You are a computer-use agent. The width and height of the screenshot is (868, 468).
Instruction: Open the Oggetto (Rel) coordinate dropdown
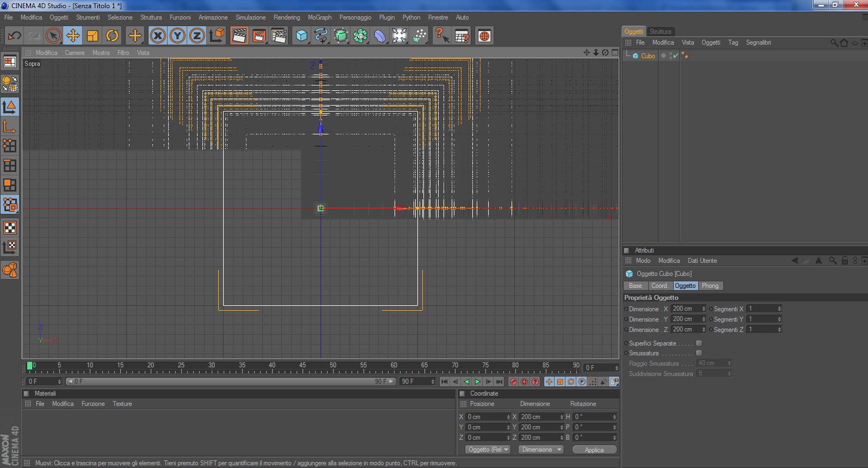point(488,449)
